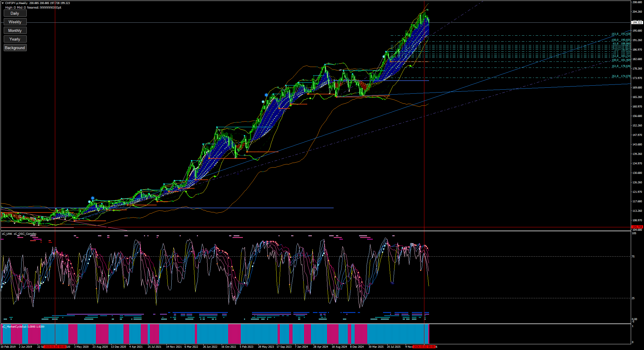Viewport: 644px width, 350px height.
Task: Click the blue star marker near mid-2020 candles
Action: pyautogui.click(x=93, y=198)
